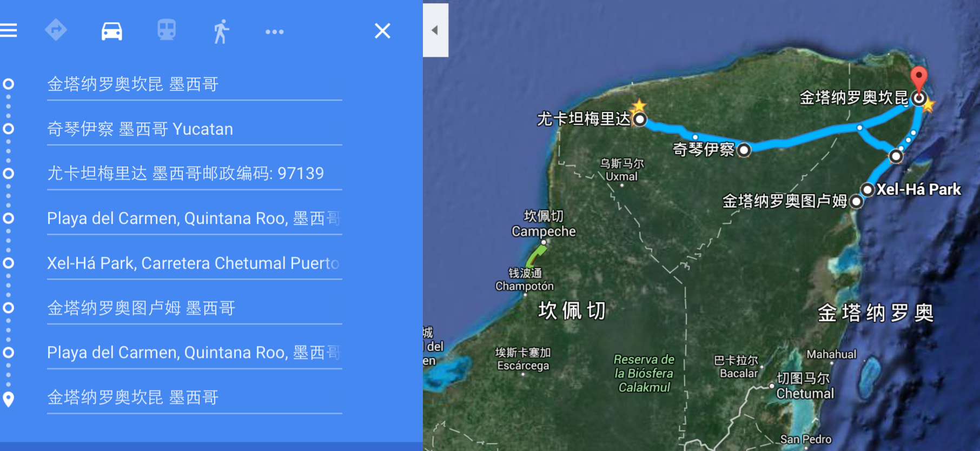Click the Xel-Há Park map marker

[868, 190]
